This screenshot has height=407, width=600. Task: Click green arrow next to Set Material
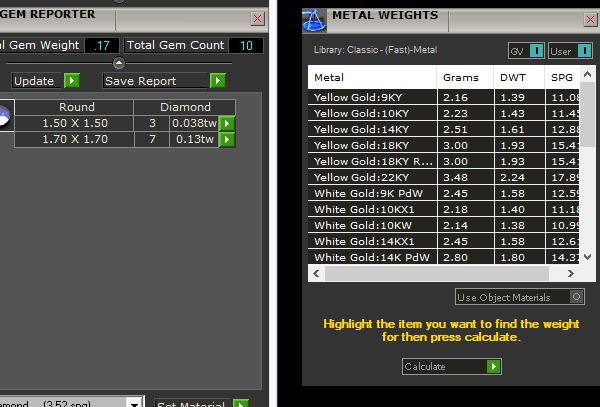[x=240, y=405]
